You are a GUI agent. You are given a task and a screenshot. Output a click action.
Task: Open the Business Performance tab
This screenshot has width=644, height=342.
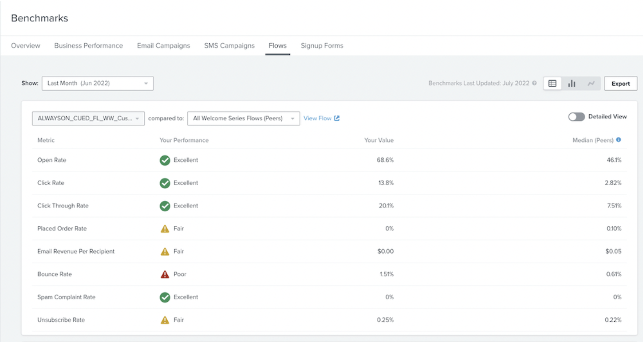click(x=89, y=46)
